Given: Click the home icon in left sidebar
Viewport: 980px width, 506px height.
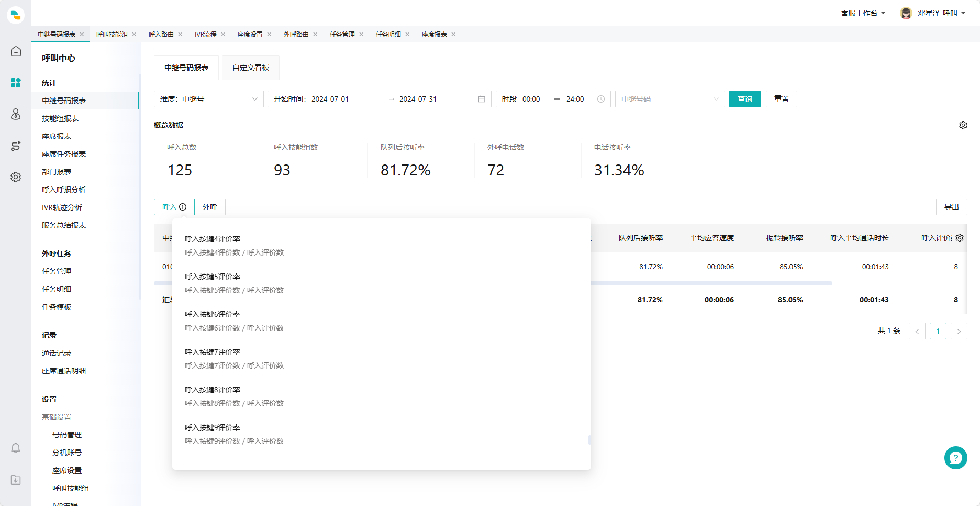Looking at the screenshot, I should [x=16, y=51].
